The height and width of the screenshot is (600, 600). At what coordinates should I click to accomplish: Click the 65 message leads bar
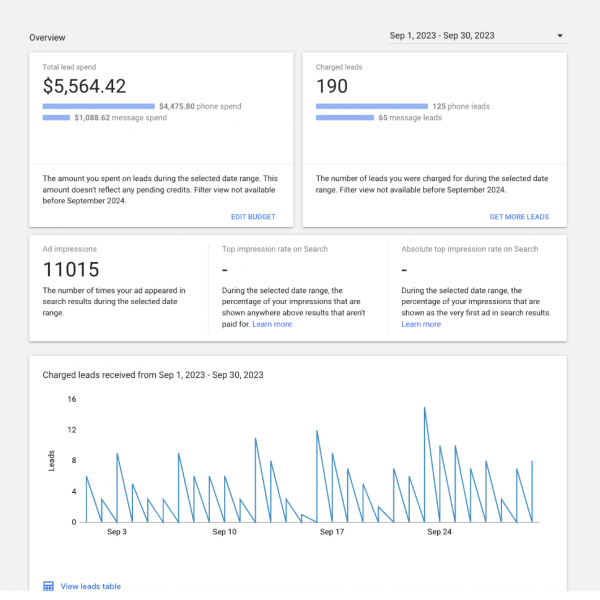(x=345, y=118)
